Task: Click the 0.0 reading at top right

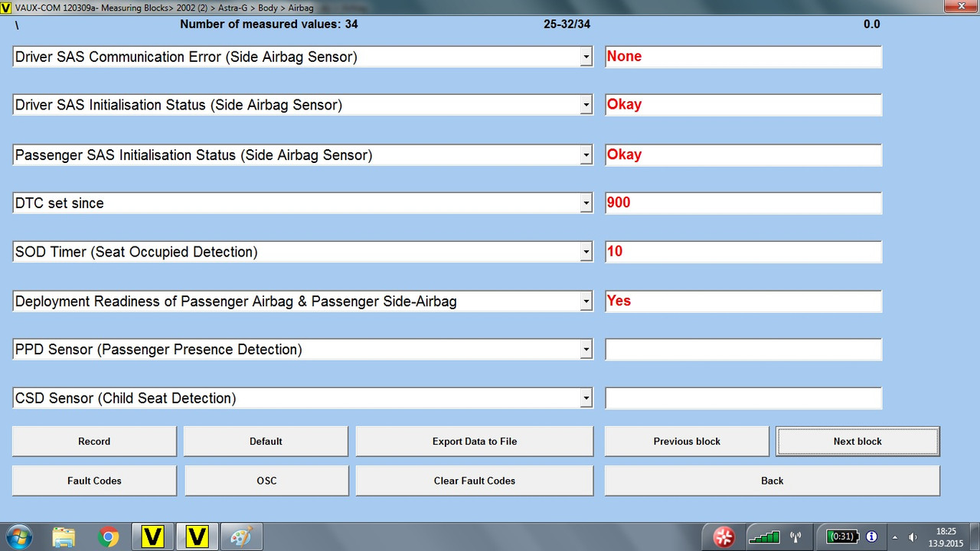Action: [871, 24]
